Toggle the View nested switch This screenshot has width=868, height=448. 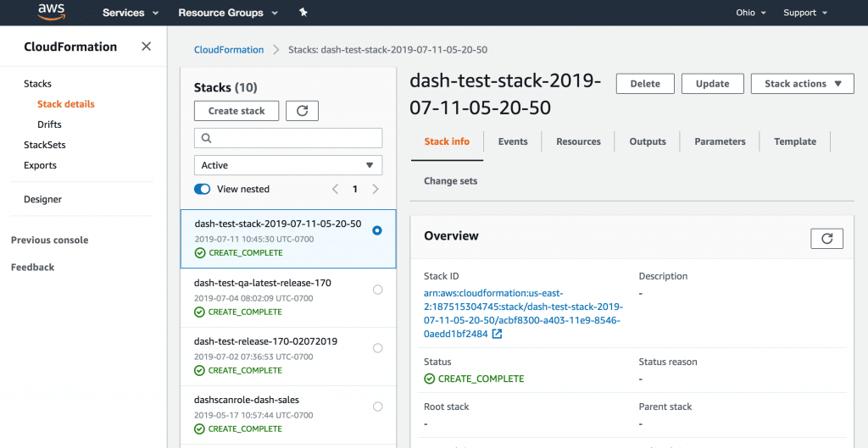click(x=202, y=189)
